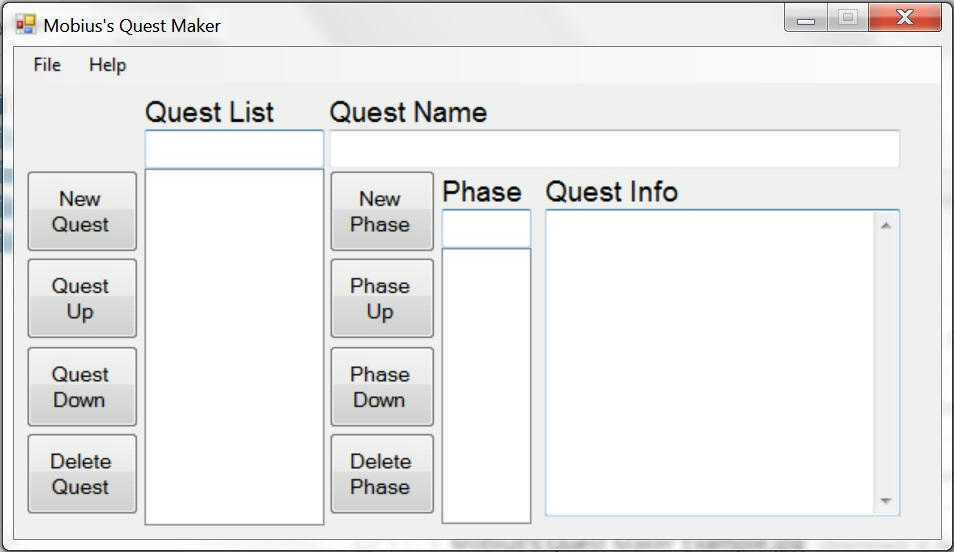Click in the Quest Info text area
Image resolution: width=954 pixels, height=552 pixels.
point(710,363)
